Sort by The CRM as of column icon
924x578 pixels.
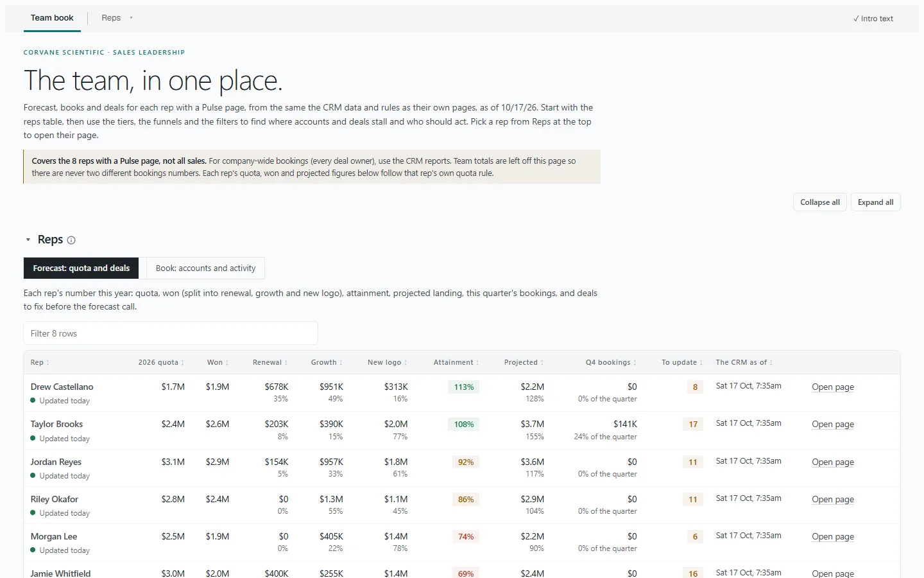(x=771, y=363)
